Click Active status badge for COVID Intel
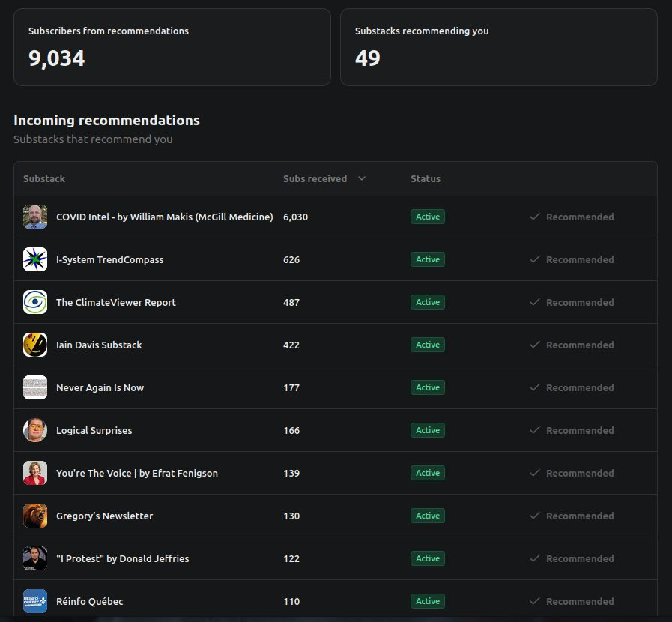The image size is (672, 622). coord(428,217)
